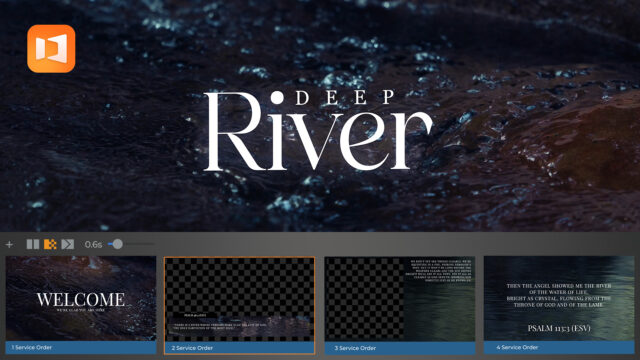640x360 pixels.
Task: Click the transition duration slider handle
Action: point(118,244)
